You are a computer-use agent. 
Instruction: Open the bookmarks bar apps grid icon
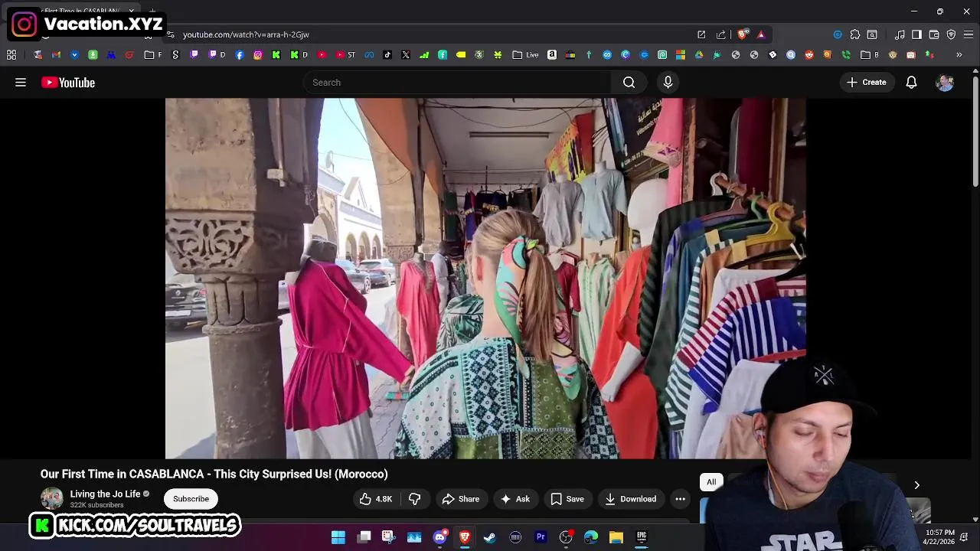[x=11, y=55]
